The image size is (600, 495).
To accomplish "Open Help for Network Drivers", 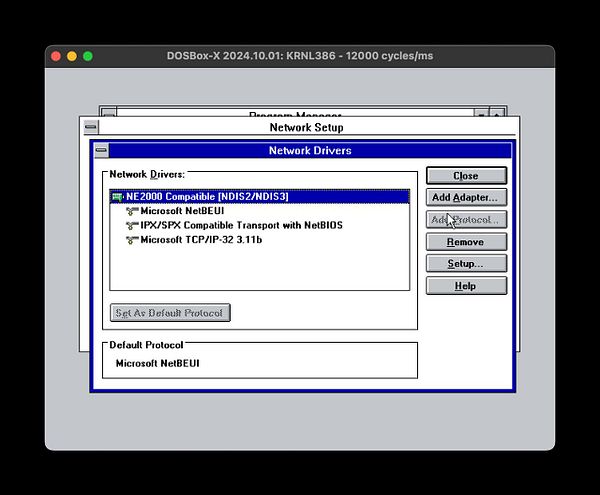I will coord(466,286).
